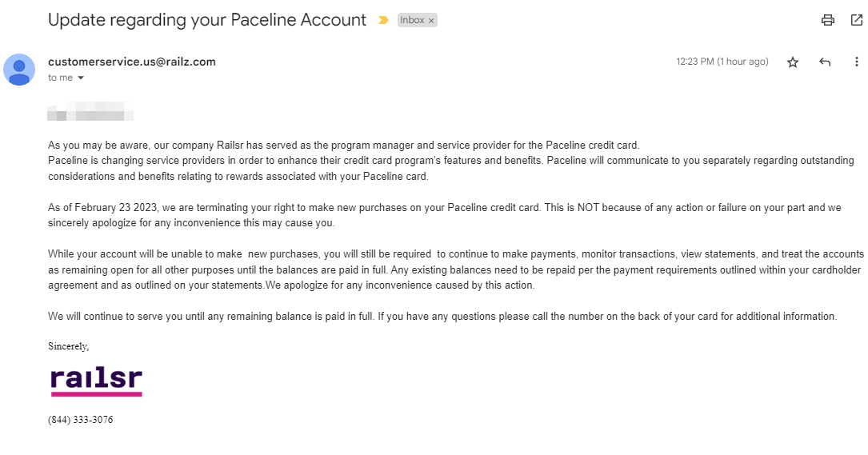
Task: Remove the Inbox label with the x
Action: click(431, 21)
